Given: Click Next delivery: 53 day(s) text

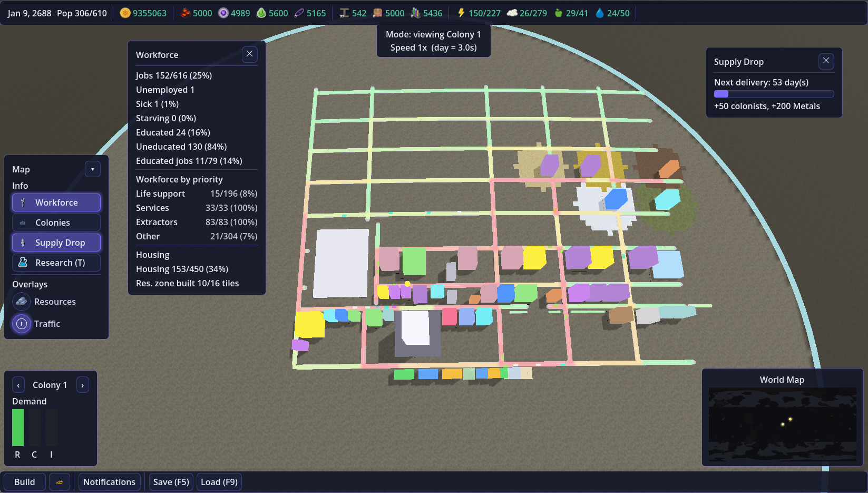Looking at the screenshot, I should pyautogui.click(x=761, y=82).
